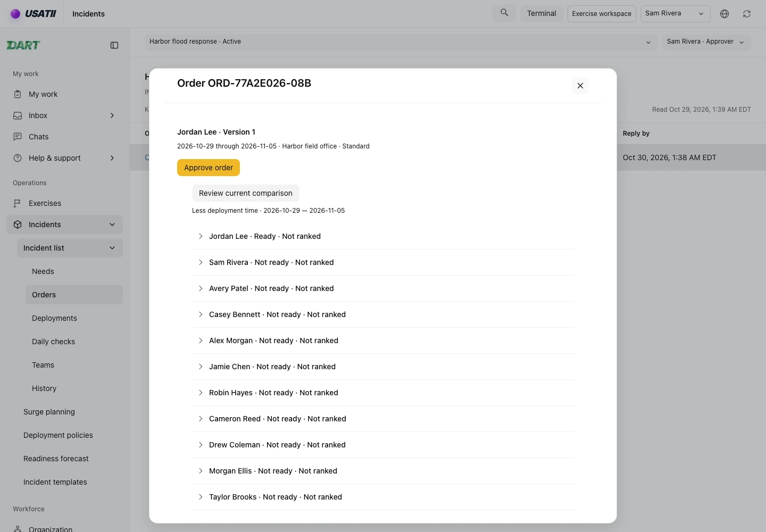Select Deployments in the sidebar

point(74,318)
